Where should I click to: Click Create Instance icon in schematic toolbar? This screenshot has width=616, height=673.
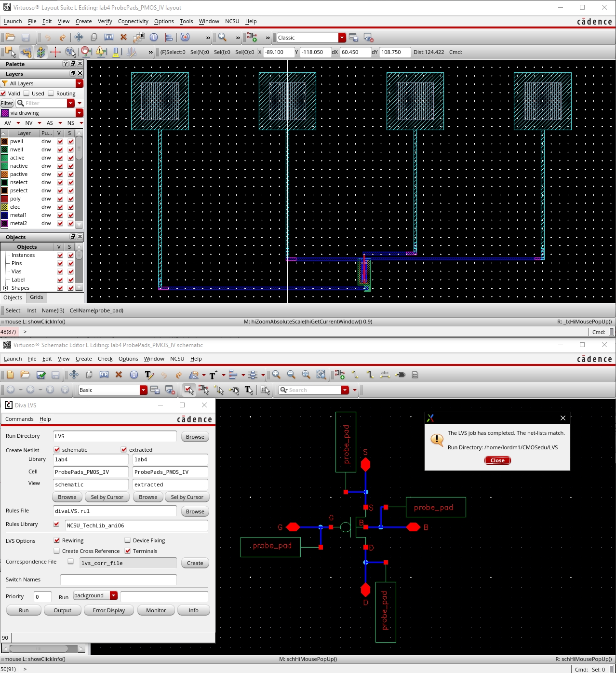pyautogui.click(x=339, y=375)
